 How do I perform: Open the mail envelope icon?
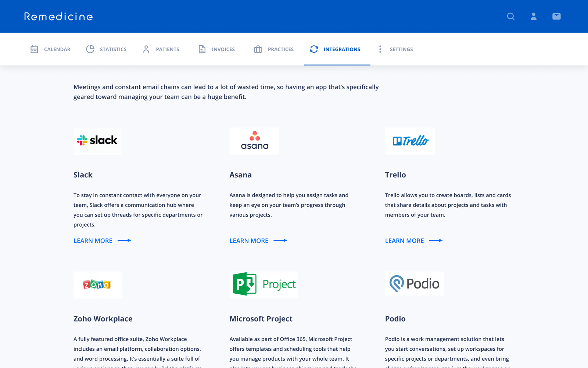[556, 17]
